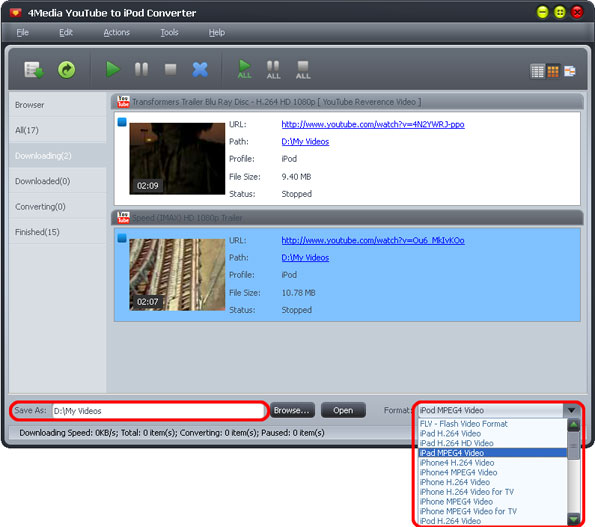This screenshot has width=595, height=527.
Task: Switch to the list view mode icon
Action: pos(537,71)
